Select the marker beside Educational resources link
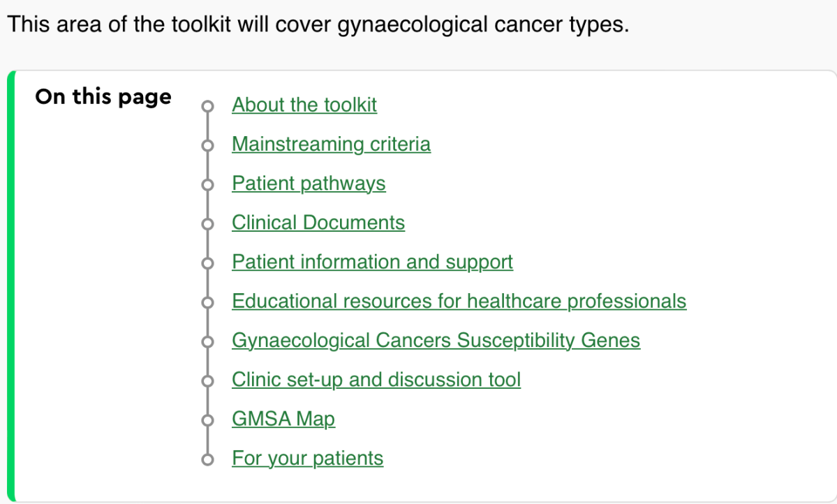837x504 pixels. pos(206,303)
